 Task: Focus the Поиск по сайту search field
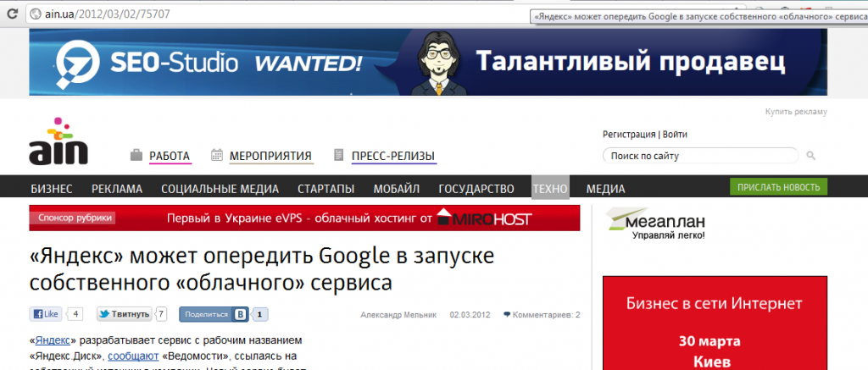click(x=700, y=156)
